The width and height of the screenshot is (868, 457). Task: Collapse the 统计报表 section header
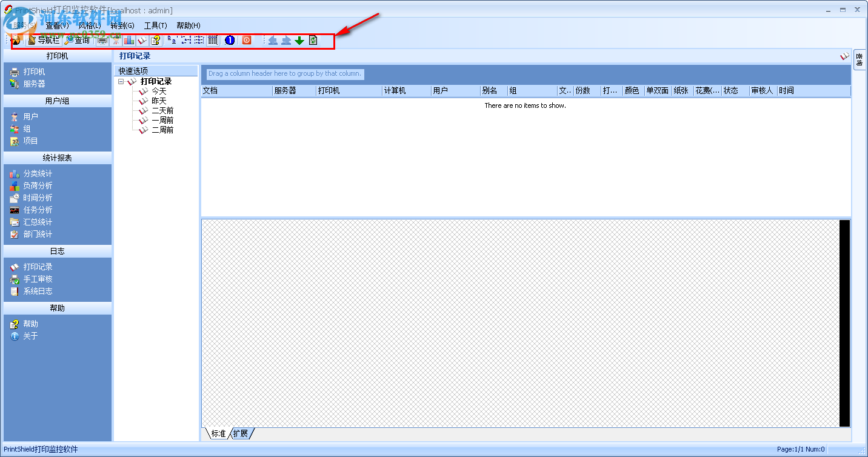(58, 157)
